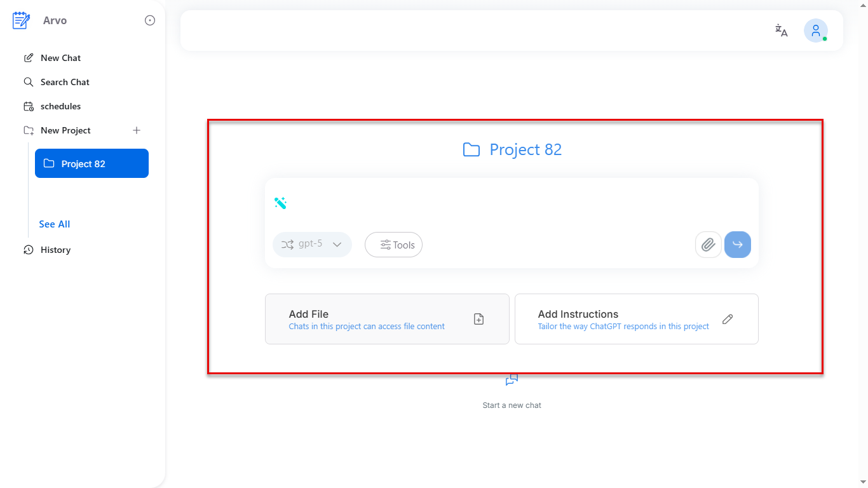The image size is (868, 488).
Task: Send message using the arrow button
Action: point(737,245)
